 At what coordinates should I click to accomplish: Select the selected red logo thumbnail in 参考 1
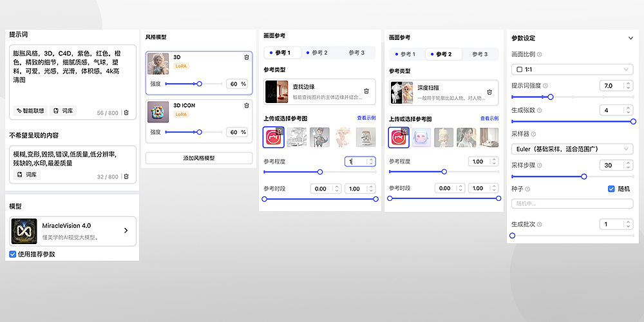274,138
